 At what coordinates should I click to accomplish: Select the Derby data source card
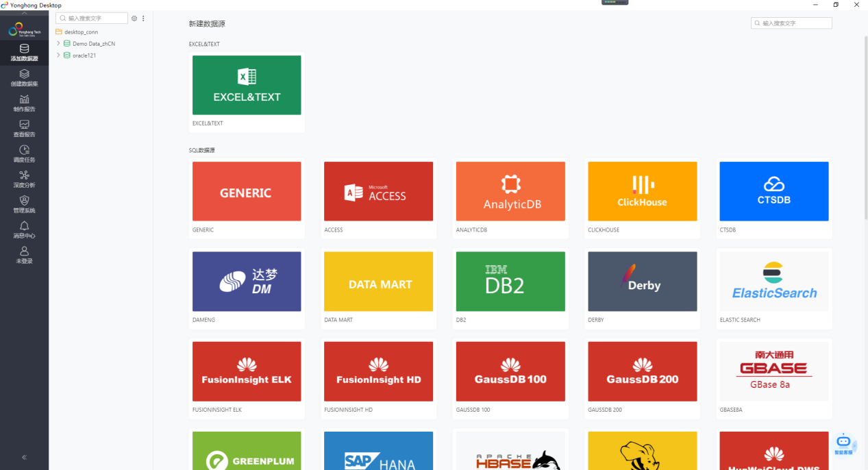pos(642,288)
